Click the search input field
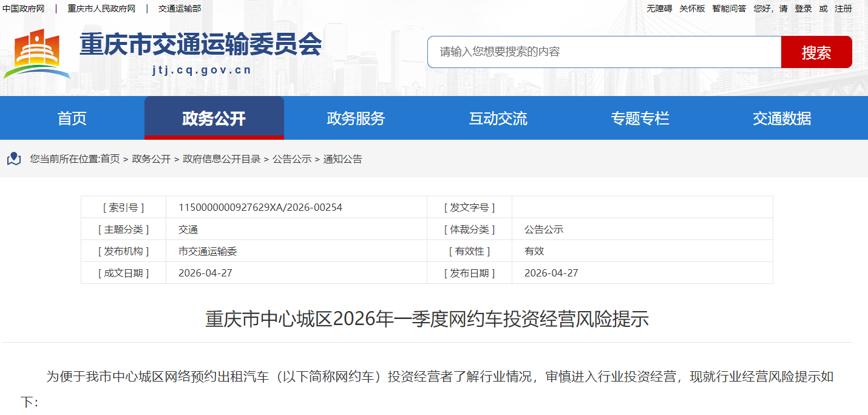This screenshot has width=868, height=415. [603, 52]
